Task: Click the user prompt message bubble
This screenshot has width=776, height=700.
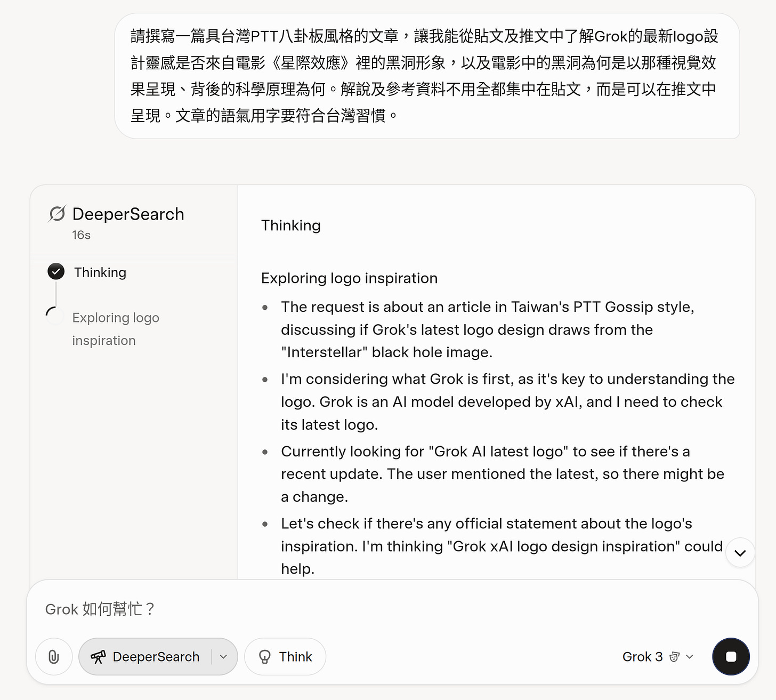Action: pyautogui.click(x=427, y=76)
